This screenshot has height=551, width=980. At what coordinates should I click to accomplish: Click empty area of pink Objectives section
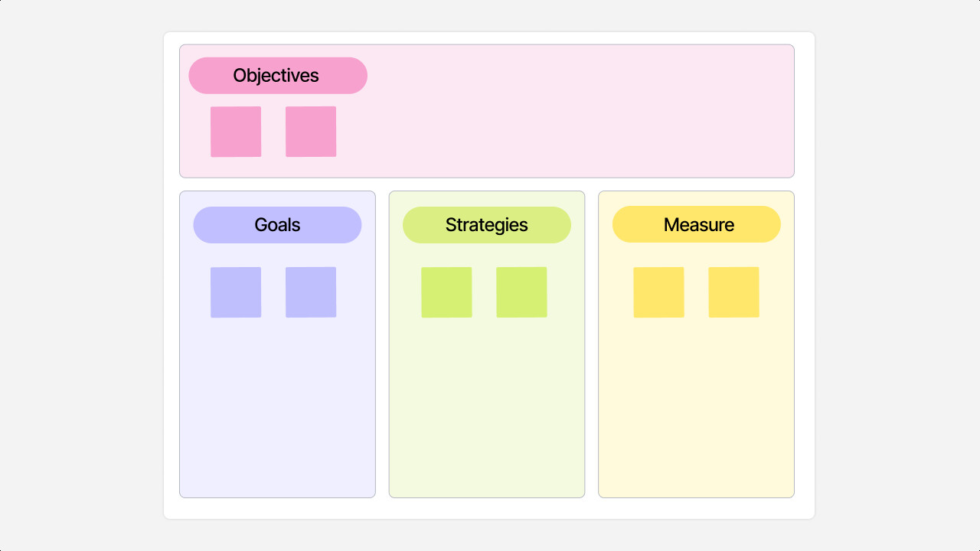coord(574,115)
